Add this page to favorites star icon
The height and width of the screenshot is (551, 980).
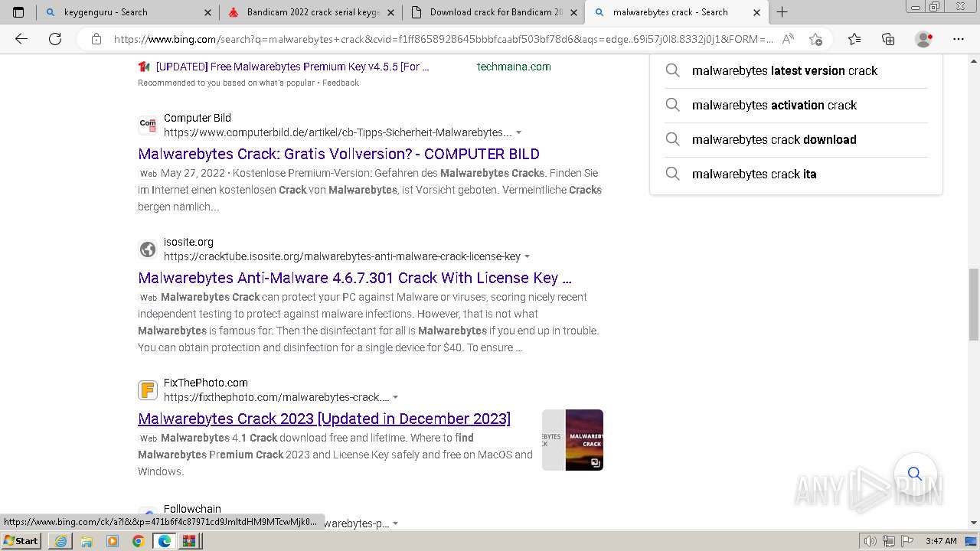point(815,39)
